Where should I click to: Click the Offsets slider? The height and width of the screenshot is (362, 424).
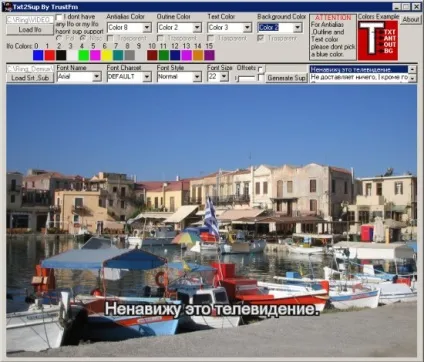pyautogui.click(x=245, y=79)
